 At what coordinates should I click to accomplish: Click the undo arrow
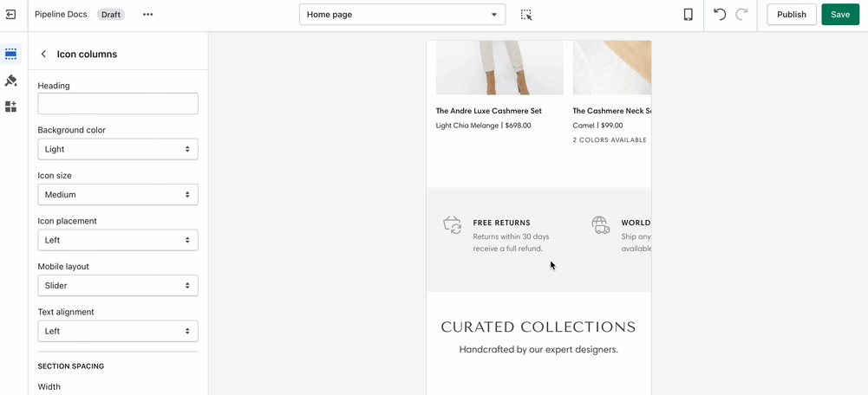(x=720, y=15)
